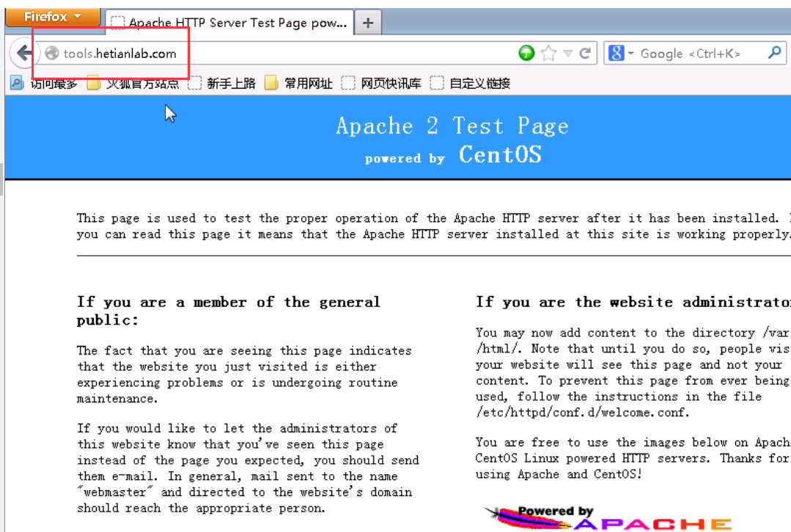Image resolution: width=791 pixels, height=532 pixels.
Task: Click the "/etc/httpd/conf.d/welcome.conf." text
Action: click(x=582, y=413)
